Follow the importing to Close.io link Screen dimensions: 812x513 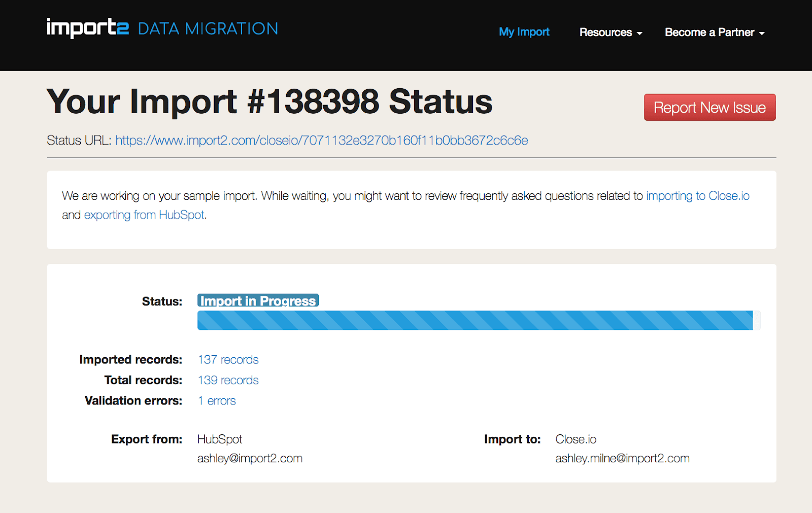(698, 196)
